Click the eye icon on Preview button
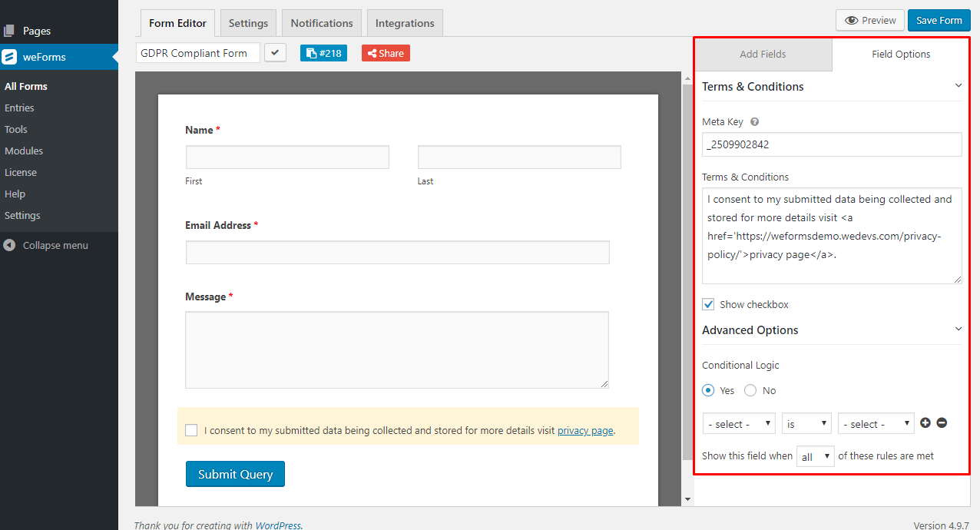The image size is (980, 530). (x=851, y=21)
